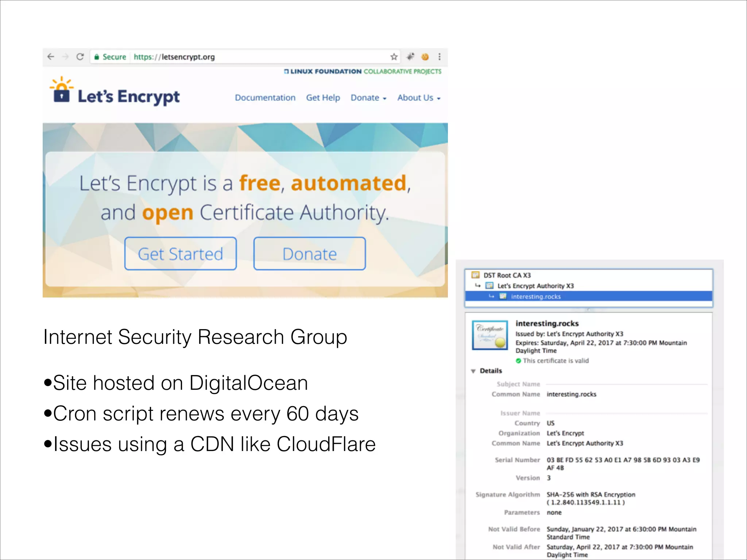Click the Let's Encrypt Authority X3 certificate icon
Viewport: 747px width, 560px height.
pos(489,285)
